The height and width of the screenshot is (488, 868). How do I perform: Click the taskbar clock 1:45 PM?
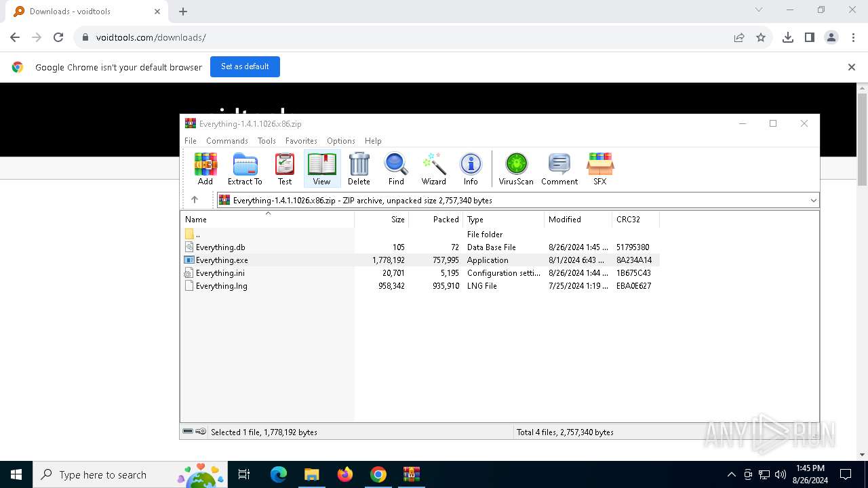810,468
